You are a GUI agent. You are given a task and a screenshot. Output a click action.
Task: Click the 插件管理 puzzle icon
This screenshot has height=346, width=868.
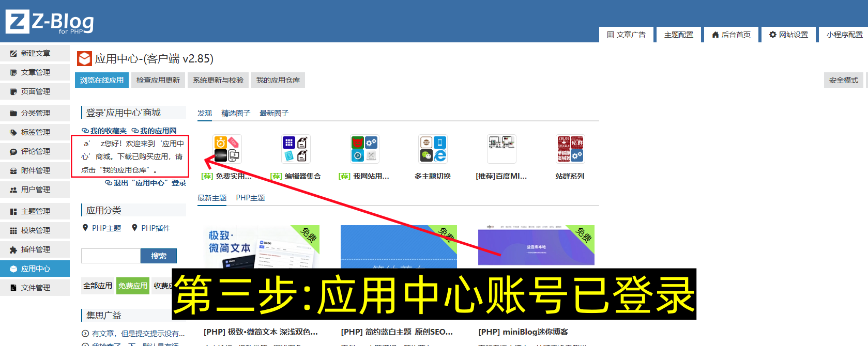[x=13, y=249]
